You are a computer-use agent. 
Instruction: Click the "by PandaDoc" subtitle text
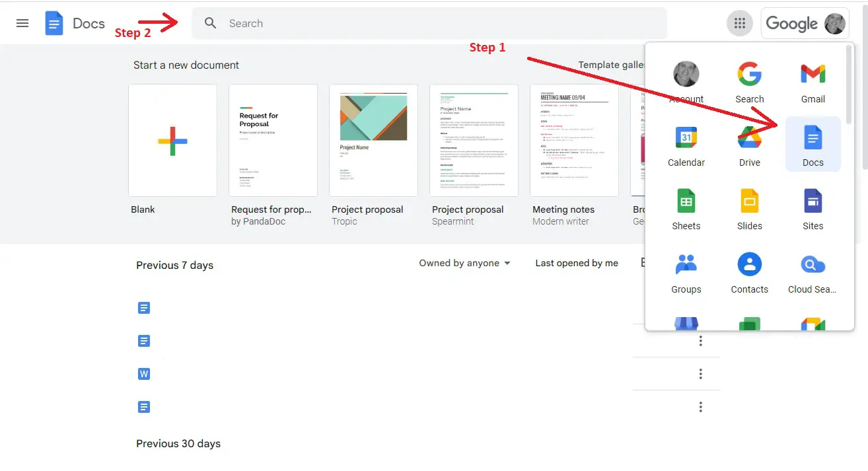tap(258, 222)
